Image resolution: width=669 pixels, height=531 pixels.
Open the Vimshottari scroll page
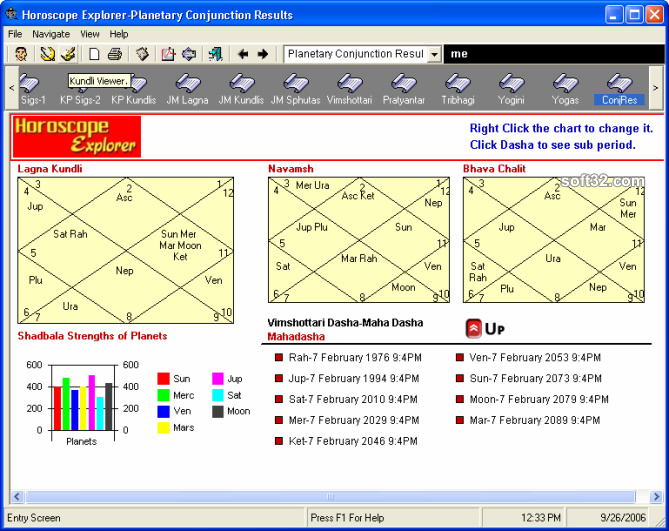click(x=349, y=89)
